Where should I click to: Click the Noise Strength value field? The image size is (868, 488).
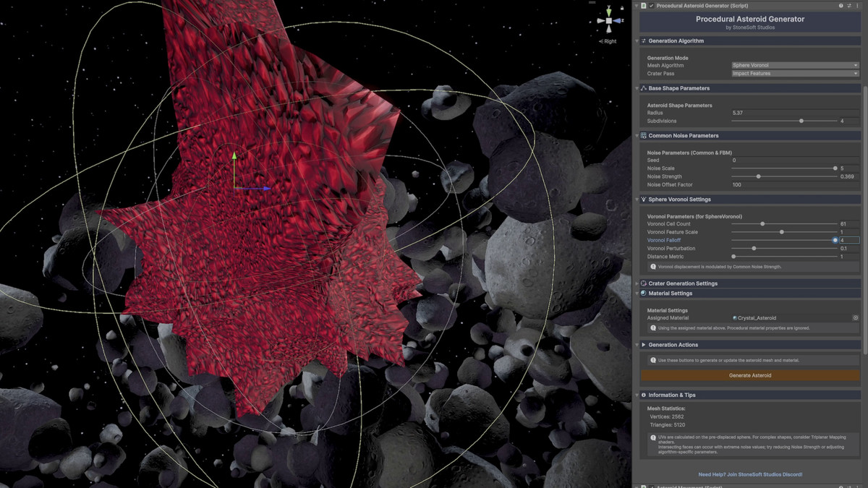point(849,176)
